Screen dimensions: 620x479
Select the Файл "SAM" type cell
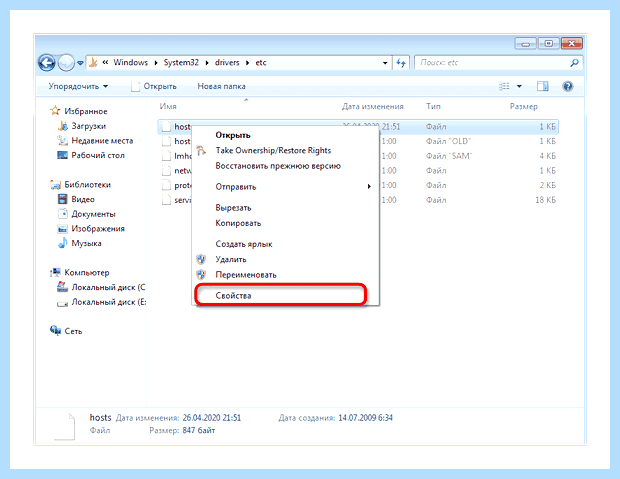pos(449,156)
